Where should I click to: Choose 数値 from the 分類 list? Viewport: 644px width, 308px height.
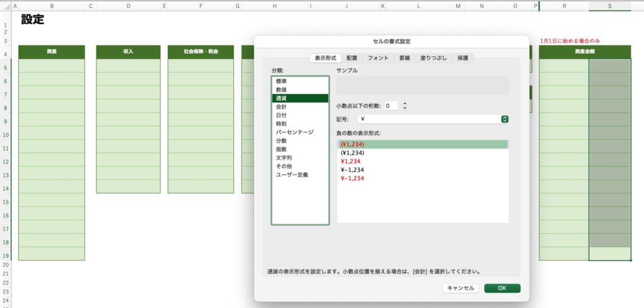281,90
